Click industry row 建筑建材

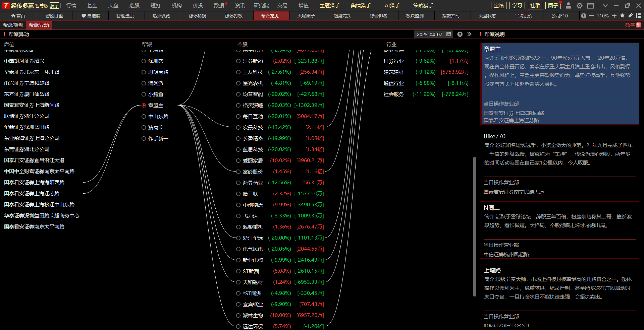426,72
